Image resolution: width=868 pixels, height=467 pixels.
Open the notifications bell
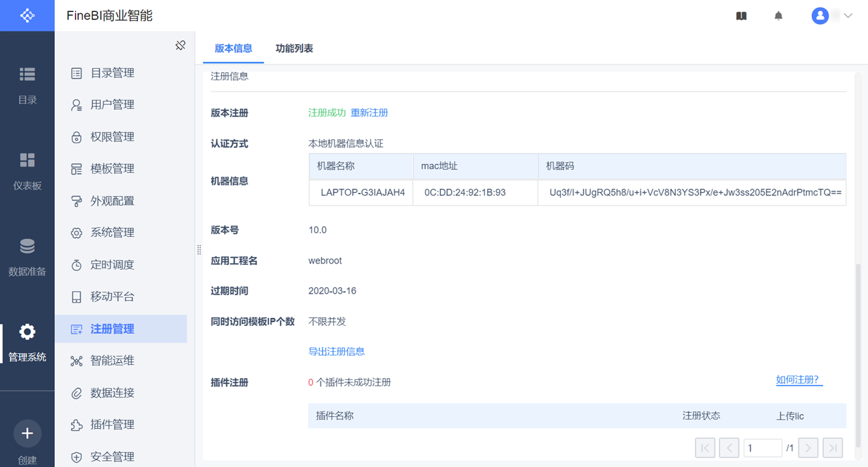(778, 16)
